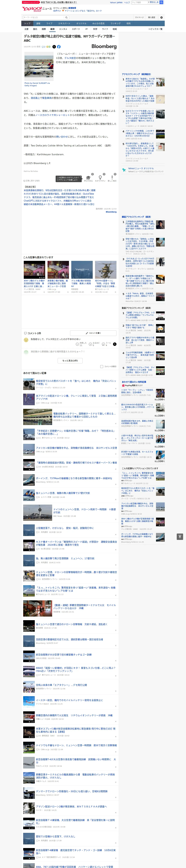186x868 pixels.
Task: Open article '米アマゾンの配送ドローン2機、クレーンに衝突'
Action: point(76,397)
